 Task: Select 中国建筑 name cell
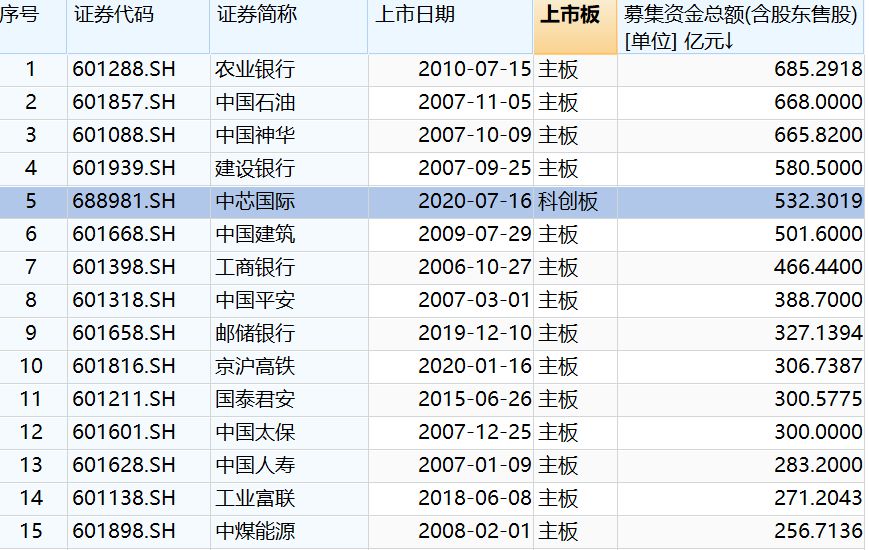[289, 235]
